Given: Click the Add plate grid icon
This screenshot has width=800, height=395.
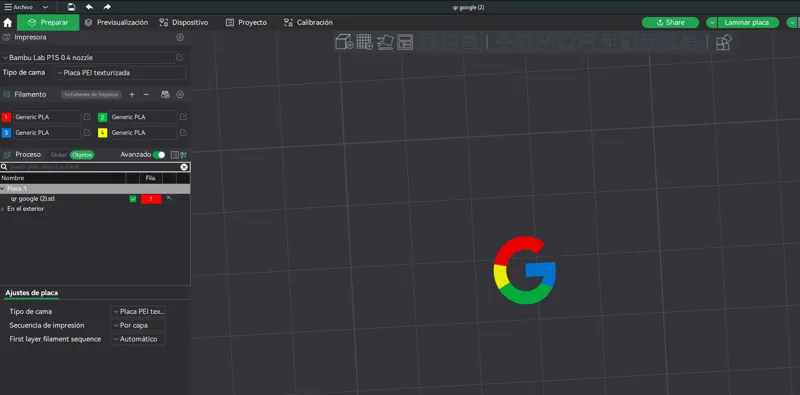Looking at the screenshot, I should 364,42.
